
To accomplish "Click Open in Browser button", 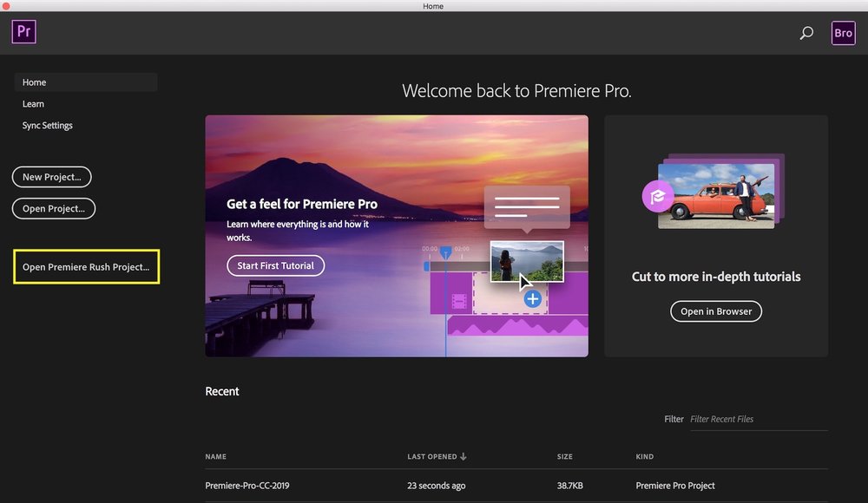I will coord(716,311).
